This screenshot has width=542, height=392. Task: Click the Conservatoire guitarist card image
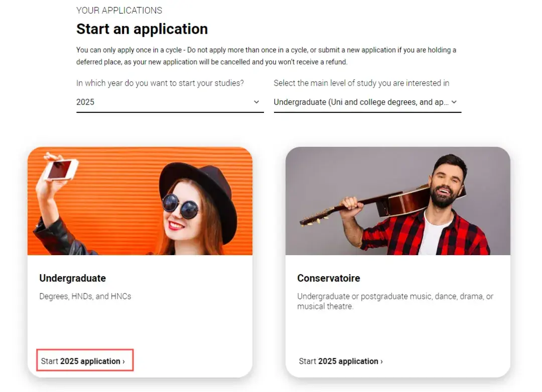pos(397,201)
